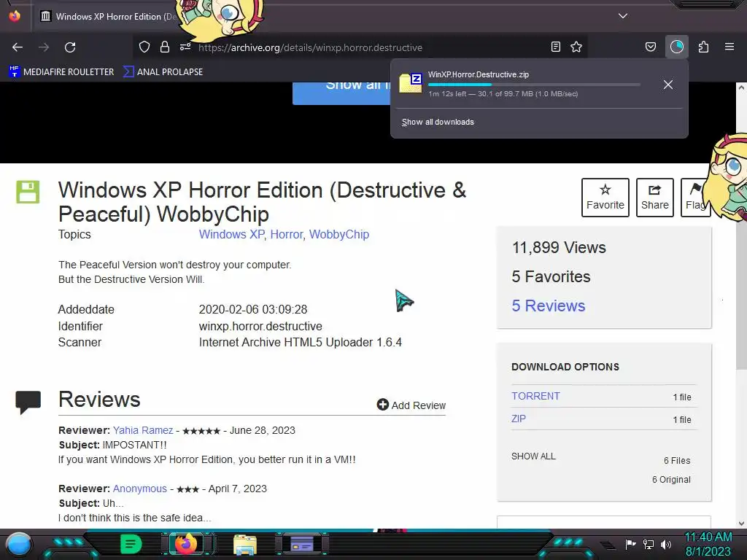
Task: Click the 6 Original files text
Action: pyautogui.click(x=671, y=480)
